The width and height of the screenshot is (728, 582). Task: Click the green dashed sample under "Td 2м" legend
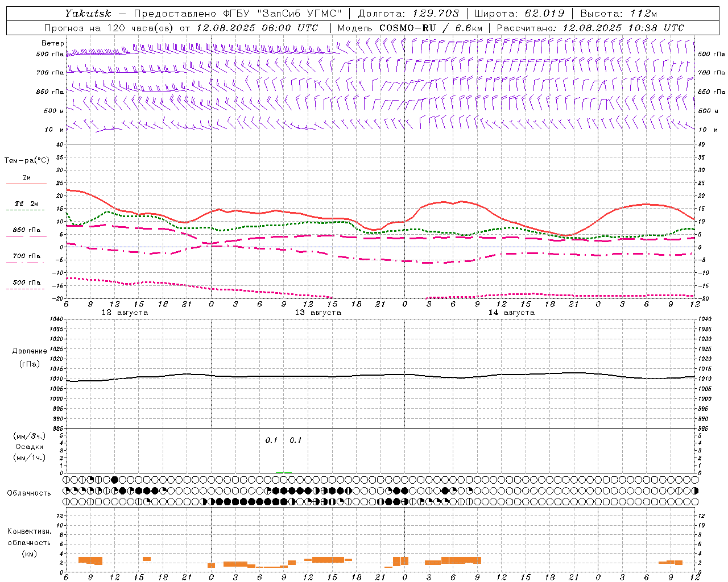coord(26,210)
